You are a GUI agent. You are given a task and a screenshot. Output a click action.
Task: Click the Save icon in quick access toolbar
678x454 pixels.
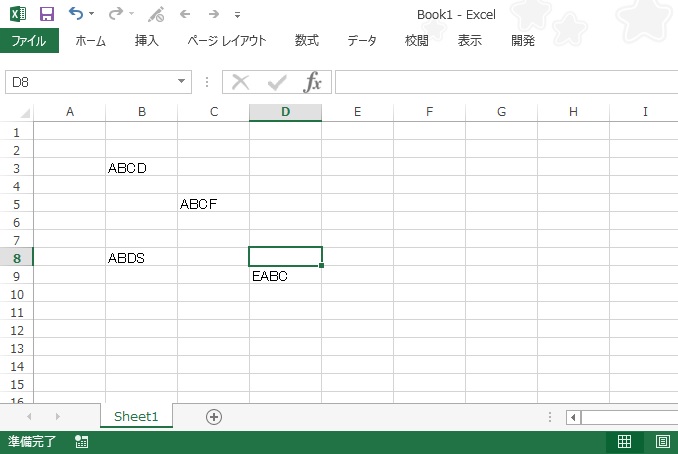coord(46,14)
